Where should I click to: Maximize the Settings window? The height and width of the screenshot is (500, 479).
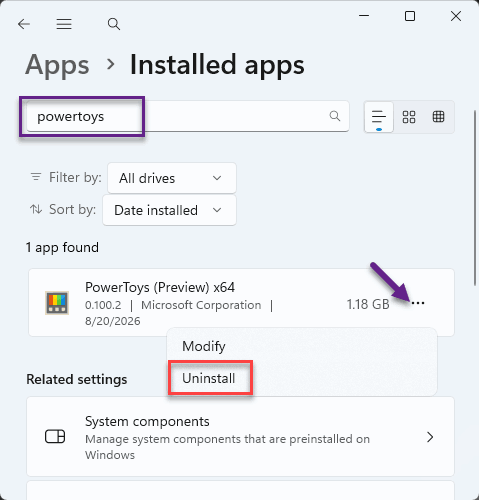[x=410, y=16]
